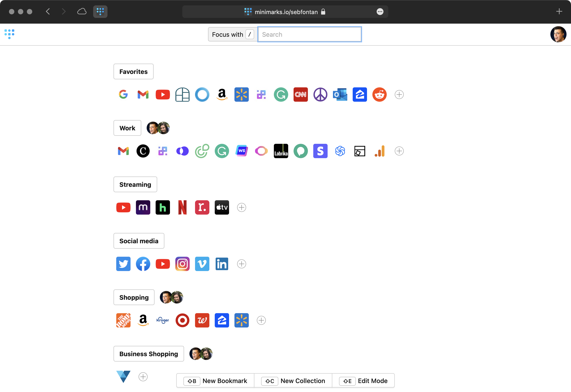Open Reddit bookmark in Favorites

380,95
